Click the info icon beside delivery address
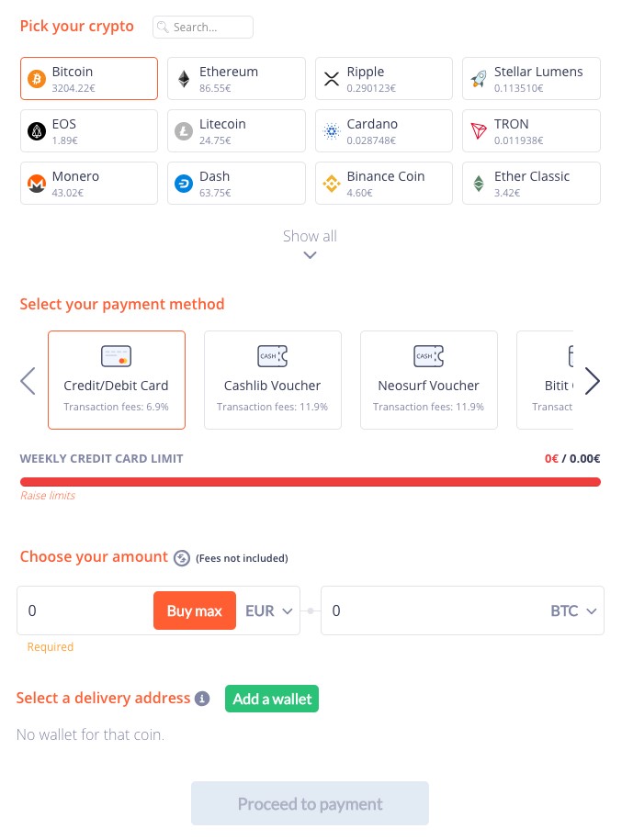622x840 pixels. click(x=202, y=699)
